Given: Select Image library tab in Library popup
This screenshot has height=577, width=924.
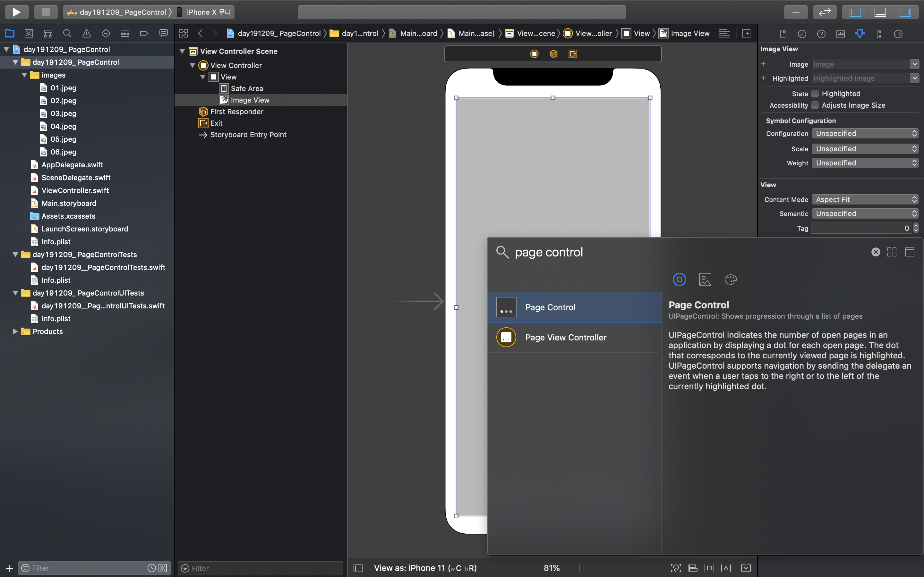Looking at the screenshot, I should [705, 280].
